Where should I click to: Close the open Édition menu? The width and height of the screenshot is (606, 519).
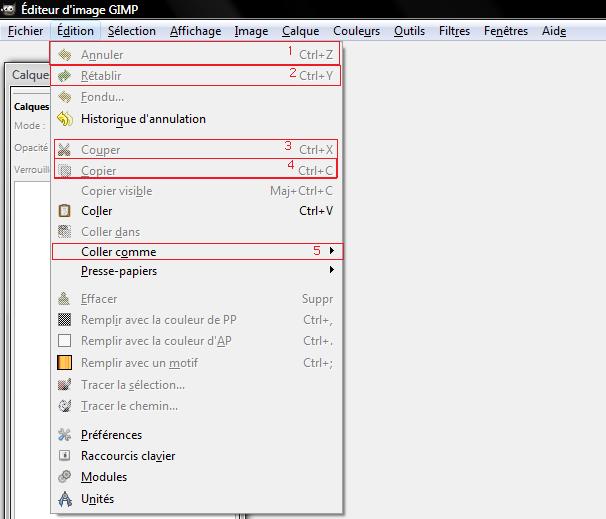(x=75, y=31)
